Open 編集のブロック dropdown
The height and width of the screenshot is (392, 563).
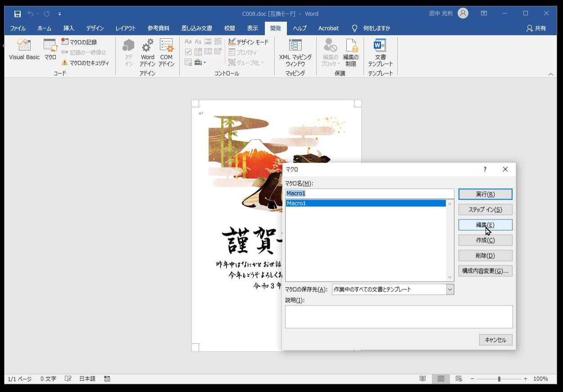tap(330, 53)
